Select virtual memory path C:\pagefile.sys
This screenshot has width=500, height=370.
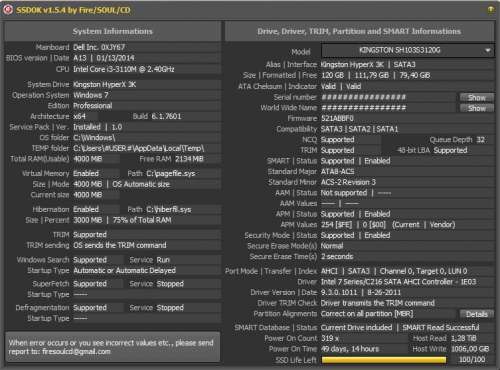[171, 174]
